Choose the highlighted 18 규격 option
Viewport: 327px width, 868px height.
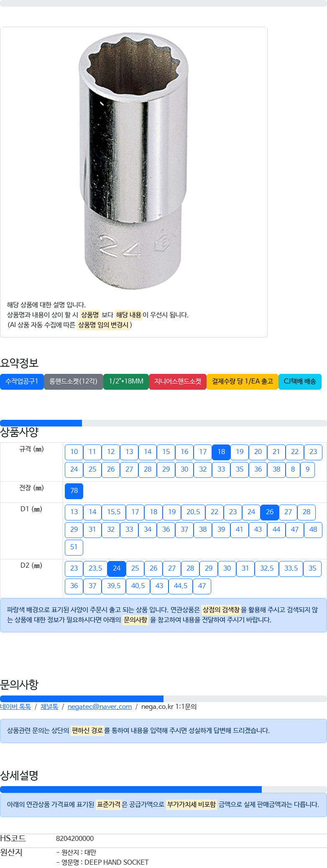[221, 452]
